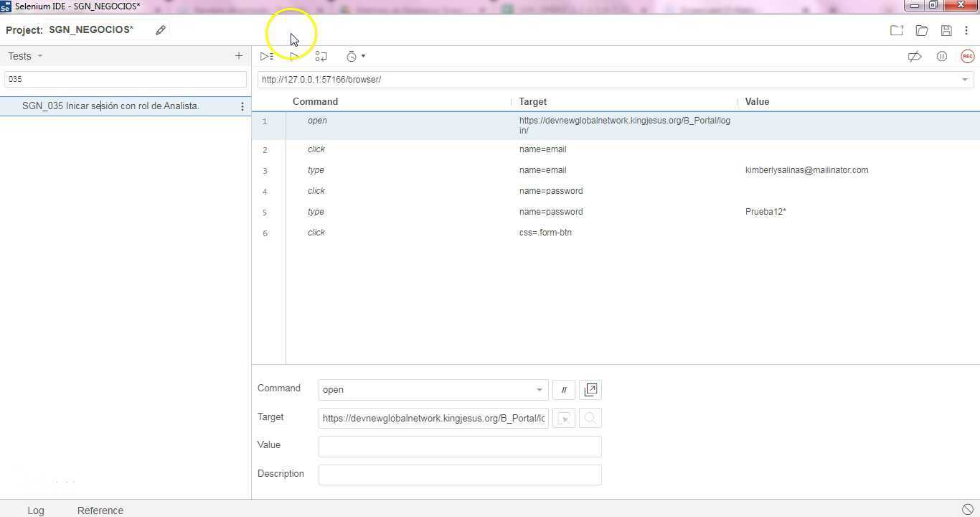The image size is (980, 517).
Task: Click the Description input field
Action: (460, 475)
